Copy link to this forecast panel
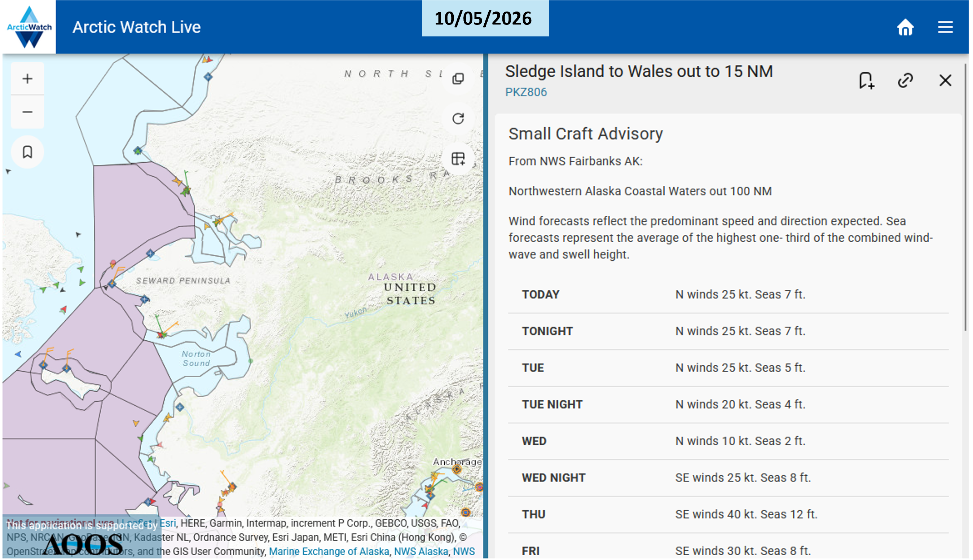Viewport: 973px width, 560px height. (x=905, y=81)
